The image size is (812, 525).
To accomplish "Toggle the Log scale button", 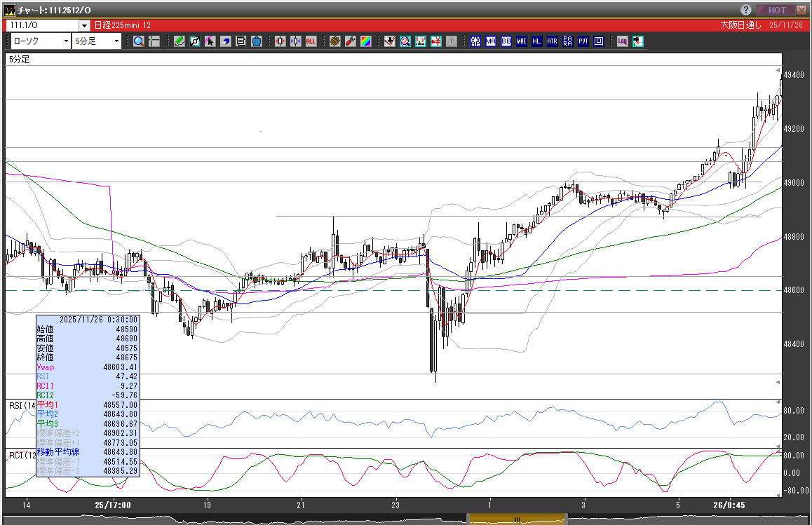I will pyautogui.click(x=622, y=41).
